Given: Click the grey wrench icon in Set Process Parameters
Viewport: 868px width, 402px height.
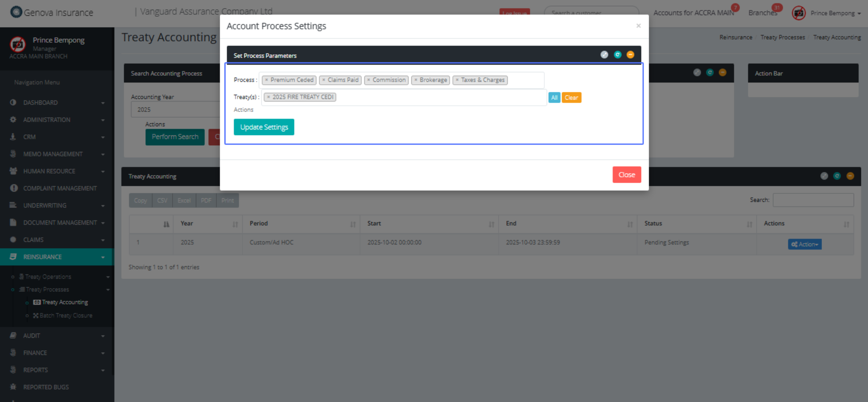Looking at the screenshot, I should 604,55.
